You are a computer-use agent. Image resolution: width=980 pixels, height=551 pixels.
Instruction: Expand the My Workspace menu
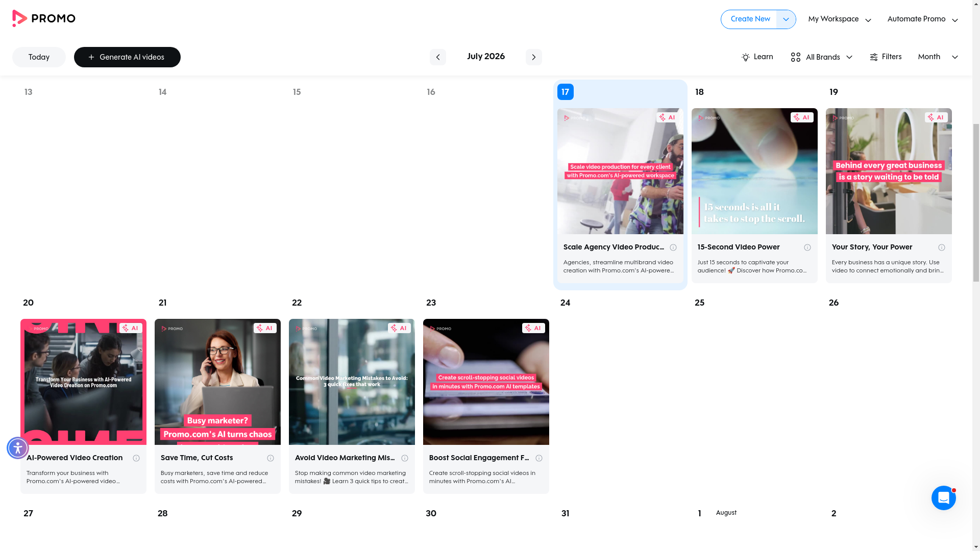[840, 19]
